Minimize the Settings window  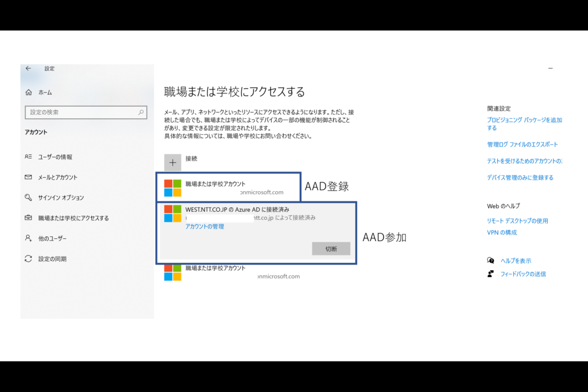(551, 68)
